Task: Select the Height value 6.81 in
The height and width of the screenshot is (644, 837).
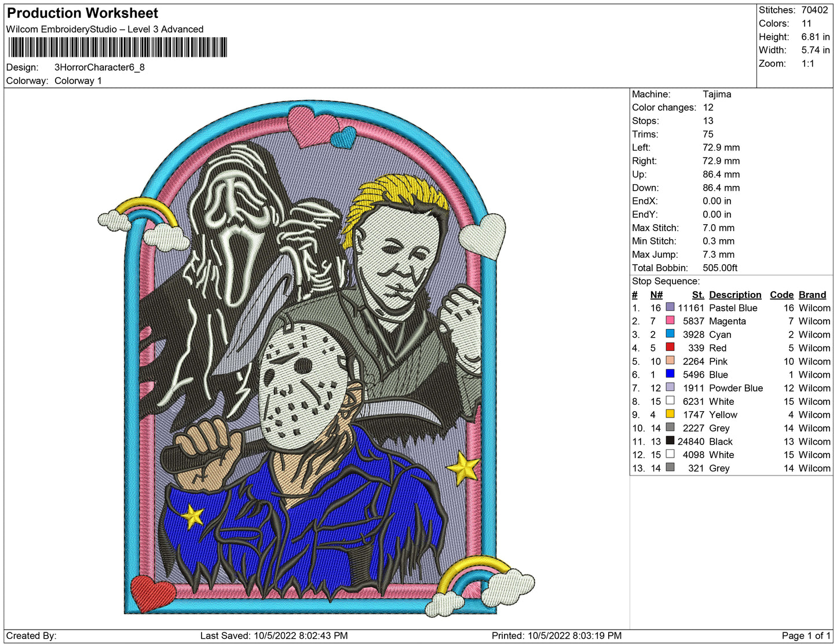Action: (816, 36)
